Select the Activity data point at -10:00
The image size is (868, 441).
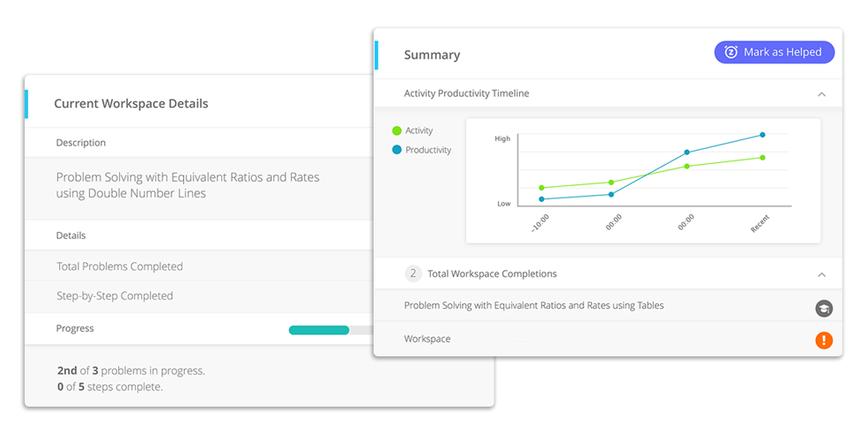pos(541,188)
